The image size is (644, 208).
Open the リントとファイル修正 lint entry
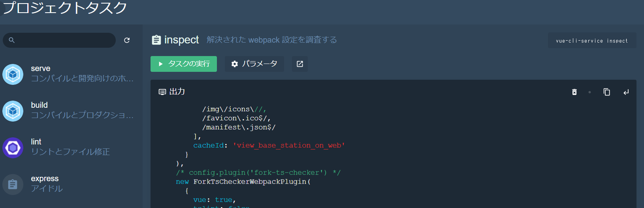[x=70, y=152]
